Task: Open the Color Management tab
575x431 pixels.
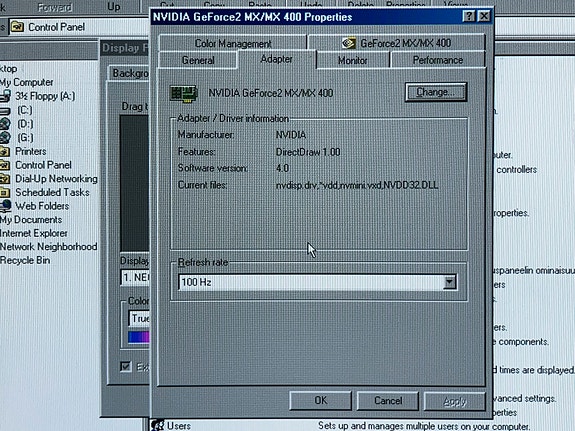Action: pos(233,43)
